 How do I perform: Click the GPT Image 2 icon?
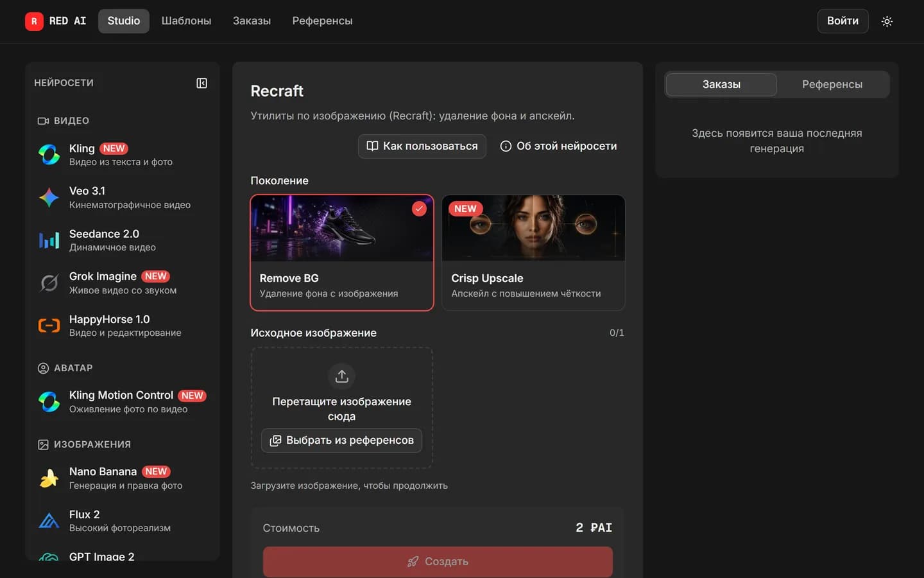[49, 556]
